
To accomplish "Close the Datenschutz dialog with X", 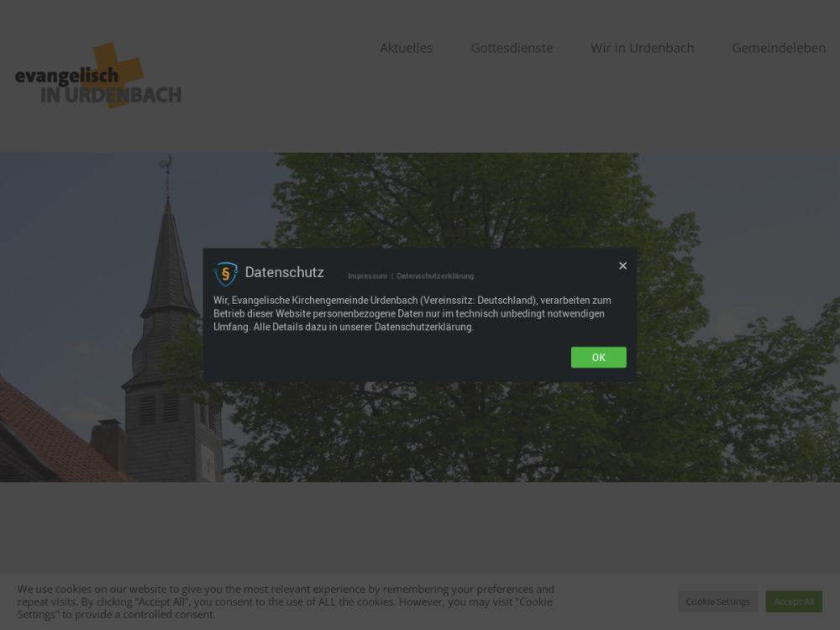I will (x=622, y=265).
